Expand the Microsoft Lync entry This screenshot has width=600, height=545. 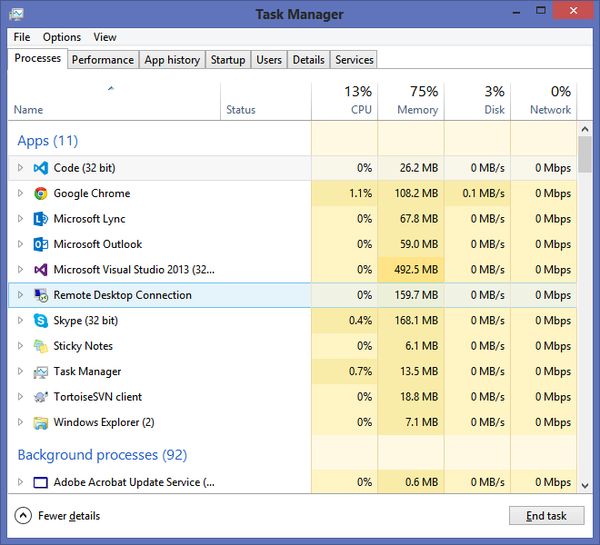[x=20, y=219]
